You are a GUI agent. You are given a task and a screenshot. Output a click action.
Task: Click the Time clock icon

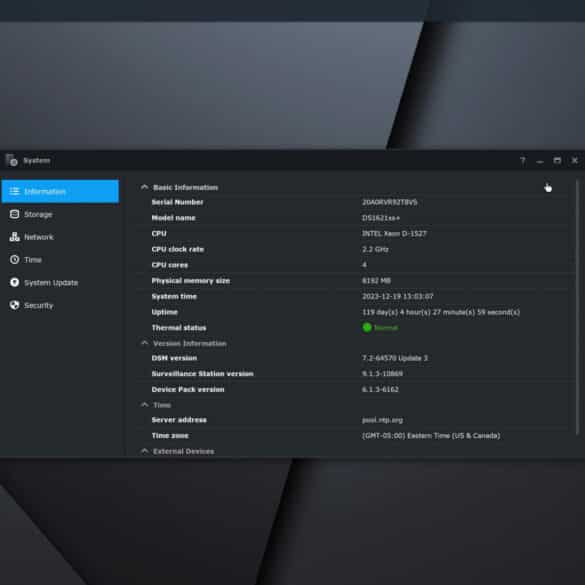point(15,260)
